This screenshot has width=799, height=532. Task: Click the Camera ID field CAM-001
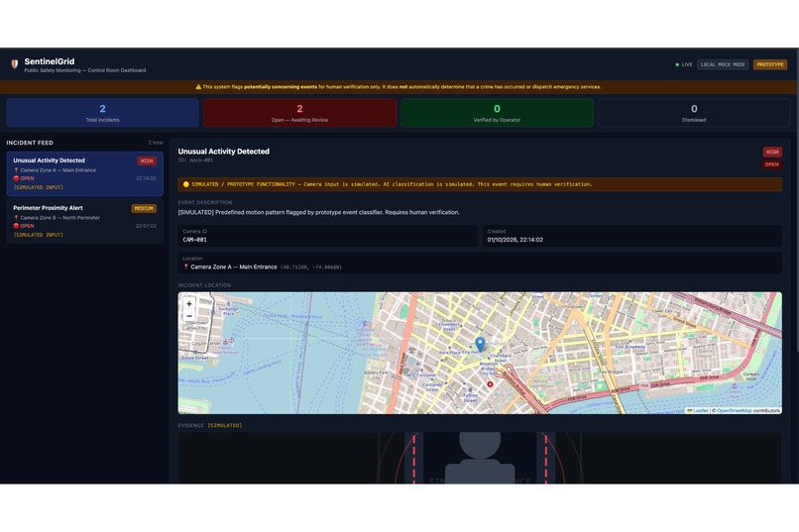coord(328,236)
